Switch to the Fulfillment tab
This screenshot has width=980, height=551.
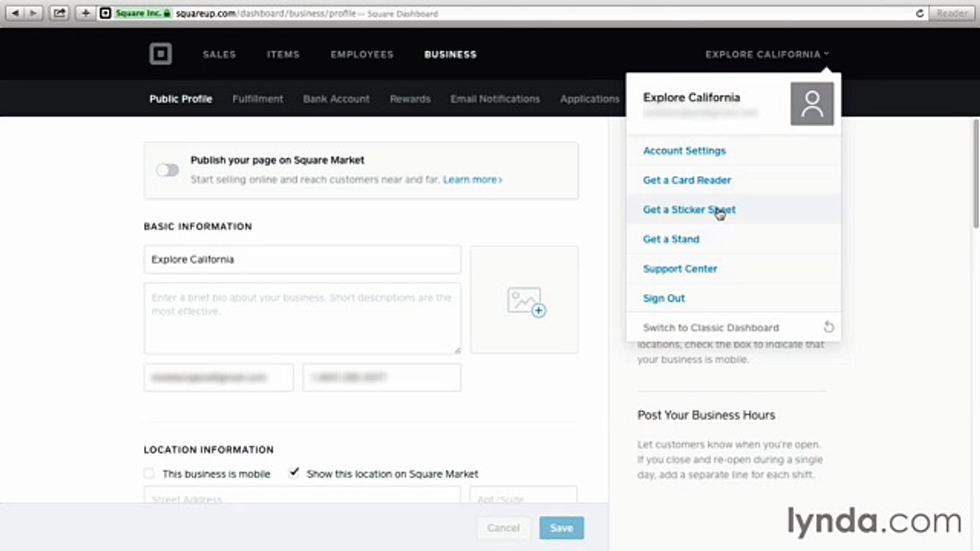point(257,99)
